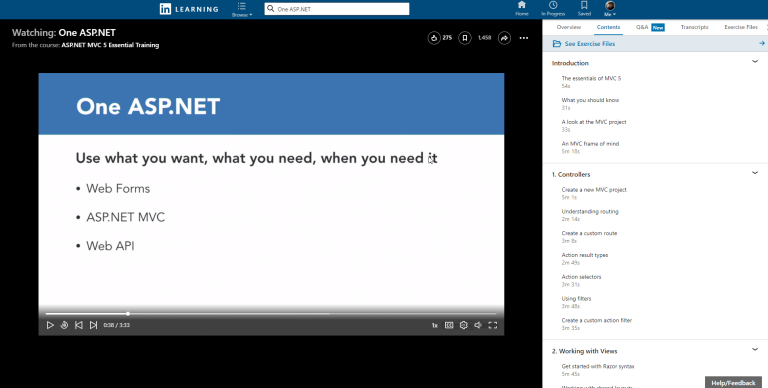Click the like icon showing 275
The height and width of the screenshot is (388, 768).
434,38
